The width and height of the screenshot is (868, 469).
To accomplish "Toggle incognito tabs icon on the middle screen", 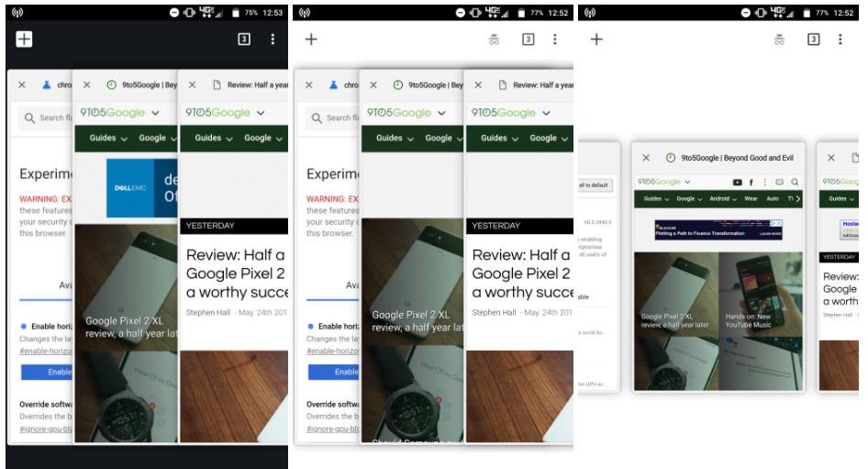I will tap(495, 39).
